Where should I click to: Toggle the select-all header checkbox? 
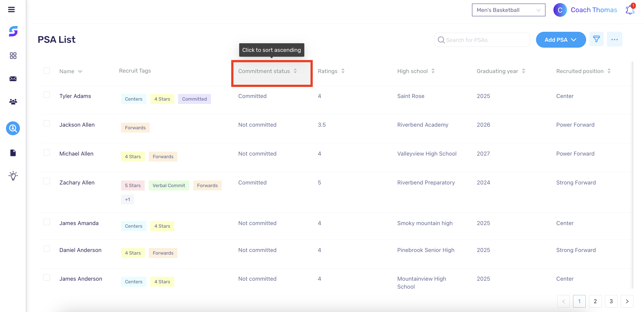point(47,71)
